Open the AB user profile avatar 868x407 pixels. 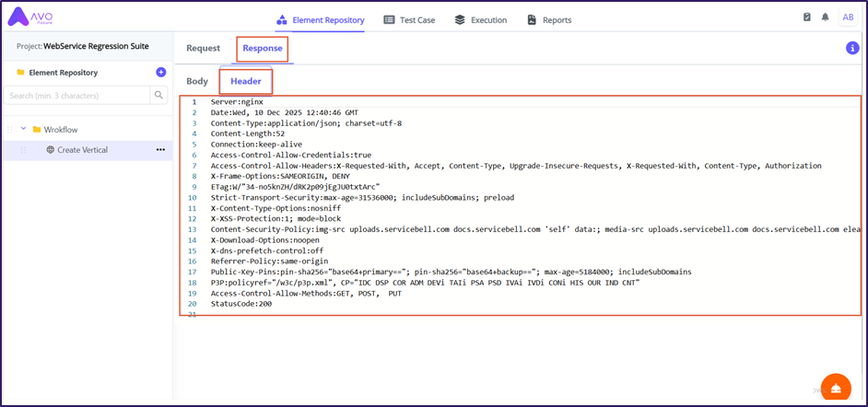point(848,17)
